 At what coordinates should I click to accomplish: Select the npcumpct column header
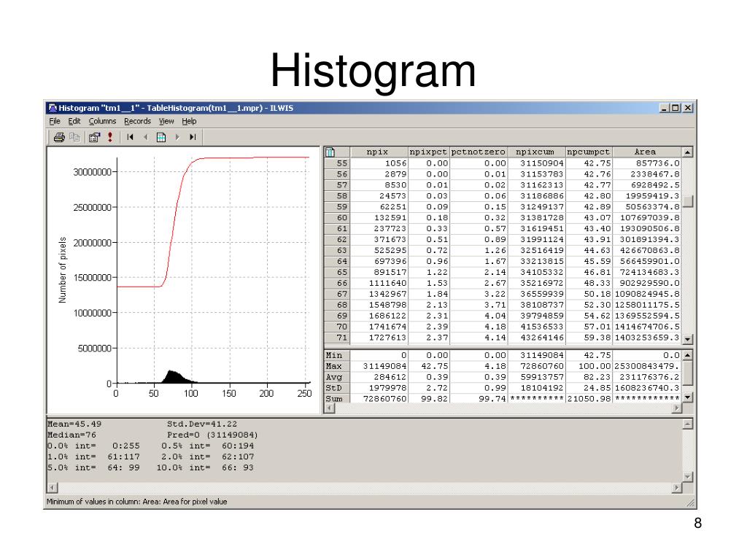(x=589, y=152)
